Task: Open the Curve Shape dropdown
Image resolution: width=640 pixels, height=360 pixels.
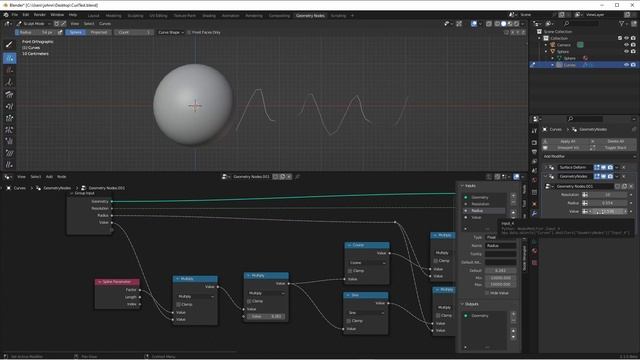Action: (x=171, y=32)
